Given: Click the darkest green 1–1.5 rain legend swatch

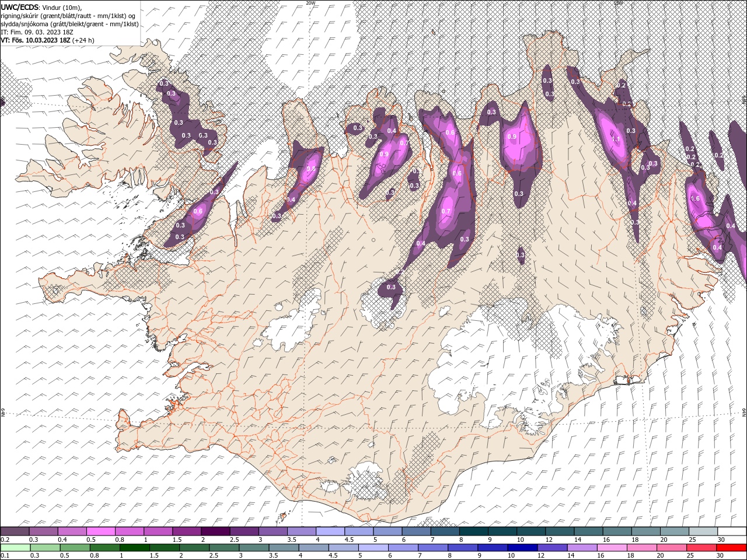Looking at the screenshot, I should [x=135, y=548].
